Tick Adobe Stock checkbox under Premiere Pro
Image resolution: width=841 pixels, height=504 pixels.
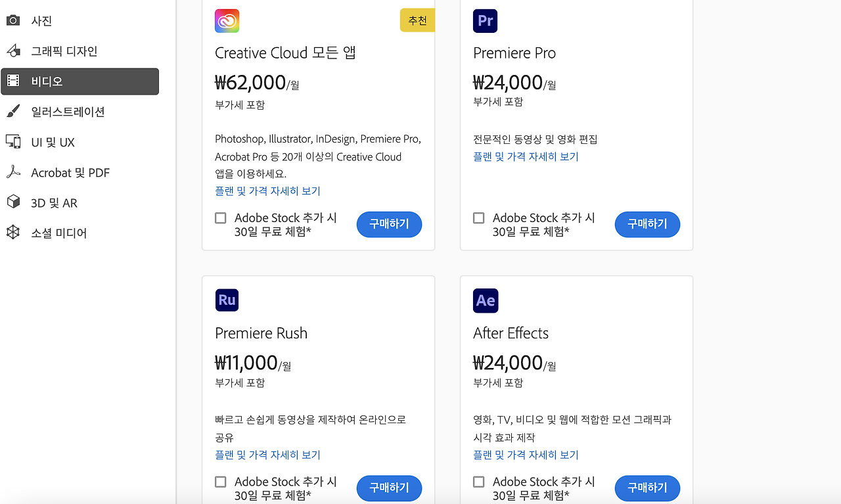pyautogui.click(x=479, y=218)
